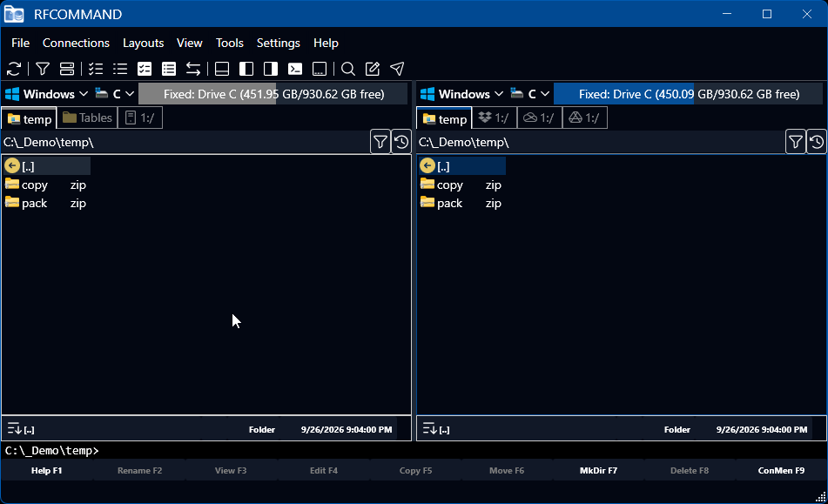Click the Move F6 button

(507, 470)
